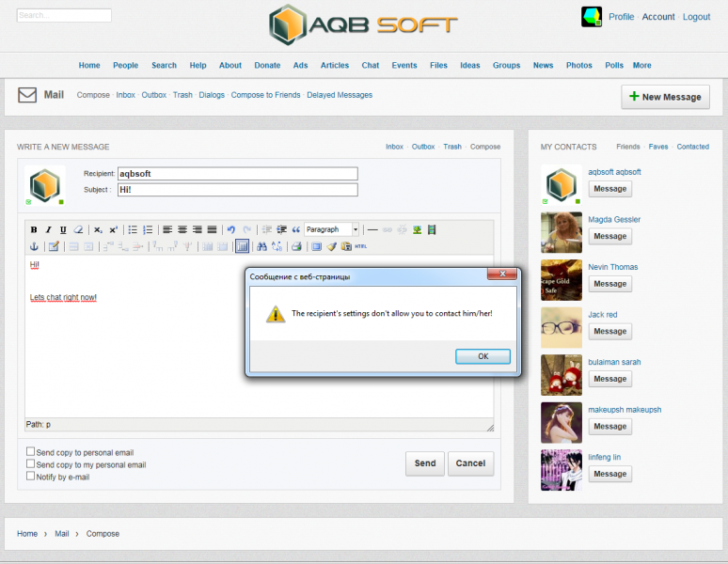The image size is (728, 564).
Task: Click the Mail breadcrumb link
Action: click(62, 534)
